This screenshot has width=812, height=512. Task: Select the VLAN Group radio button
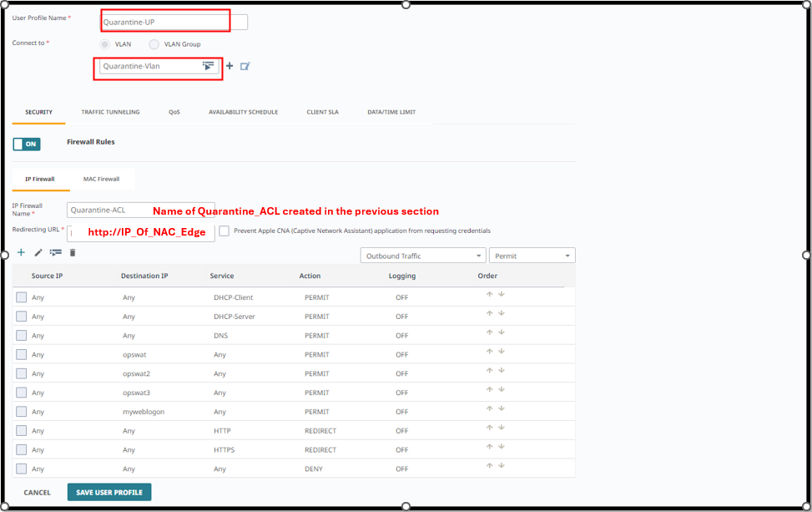point(154,44)
